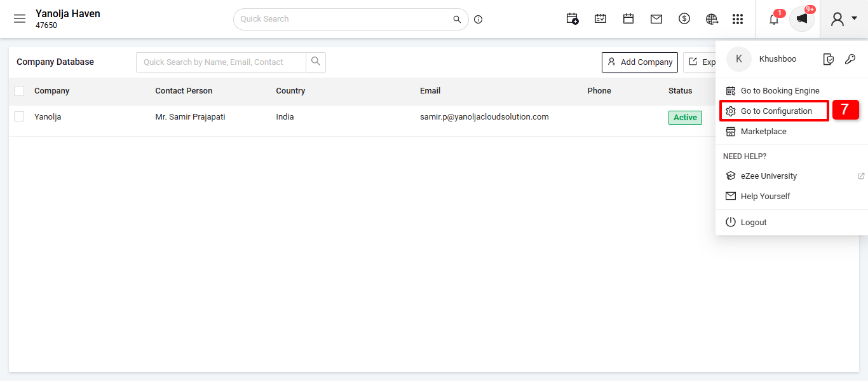Collapse the user menu dropdown arrow
The width and height of the screenshot is (868, 381).
coord(855,18)
